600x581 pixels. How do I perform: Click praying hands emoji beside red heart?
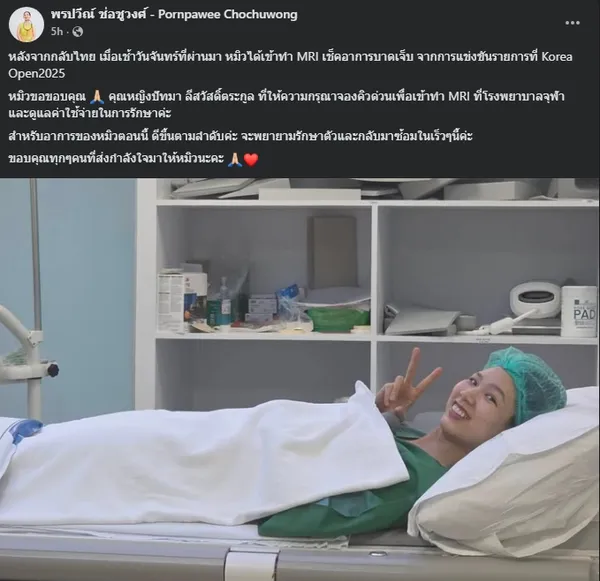click(x=235, y=159)
